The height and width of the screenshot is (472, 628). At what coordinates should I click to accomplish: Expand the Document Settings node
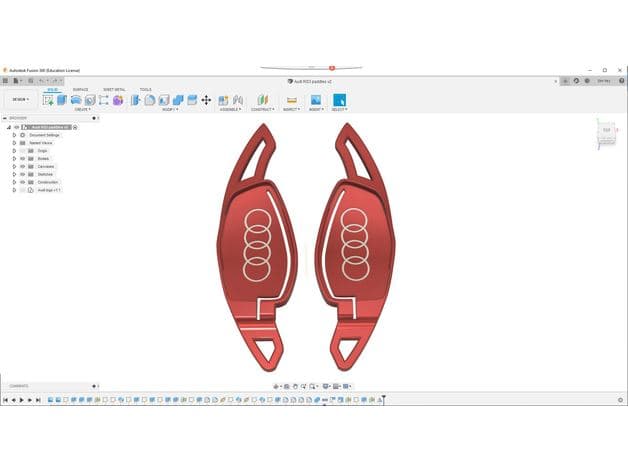click(x=14, y=135)
